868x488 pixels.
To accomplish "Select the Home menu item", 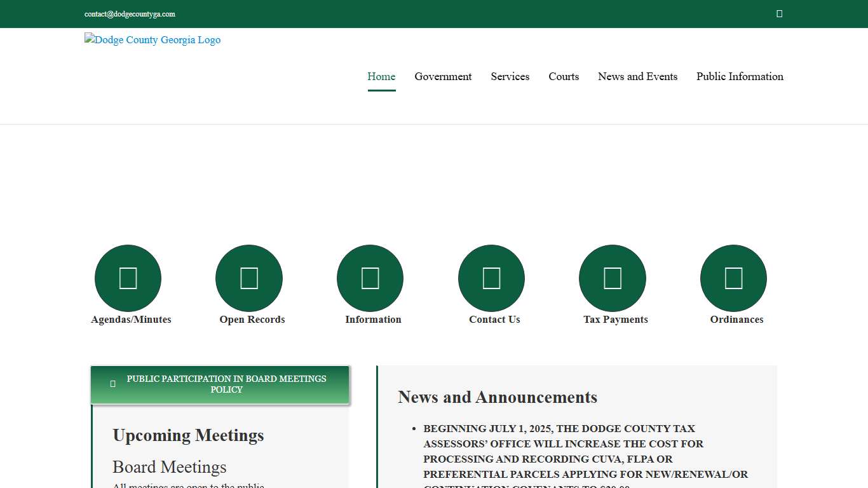I will point(381,76).
